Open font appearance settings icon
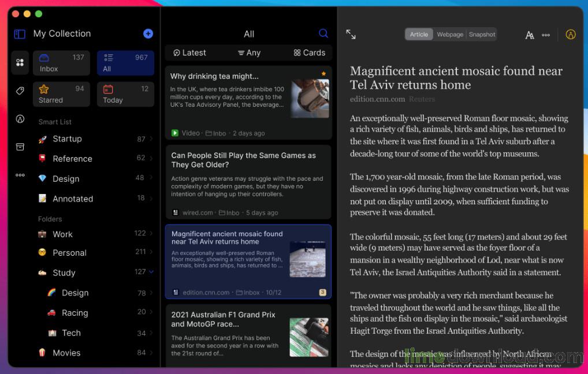Viewport: 588px width, 374px height. [530, 35]
